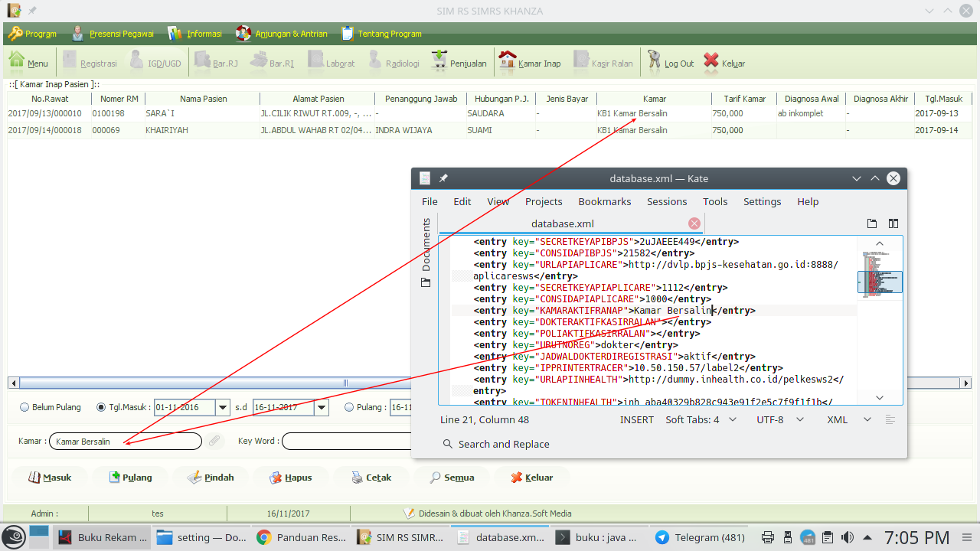Open the Sessions menu in Kate
Screen dimensions: 980x551
667,201
